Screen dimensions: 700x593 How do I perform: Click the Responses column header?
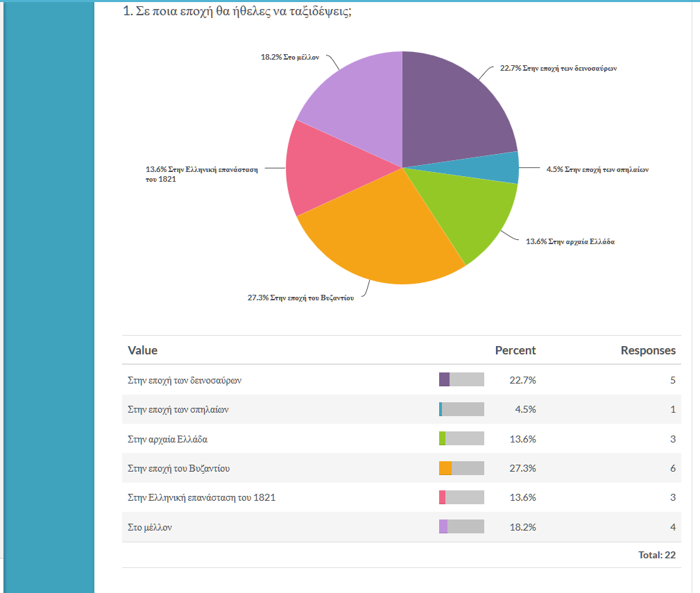coord(647,350)
